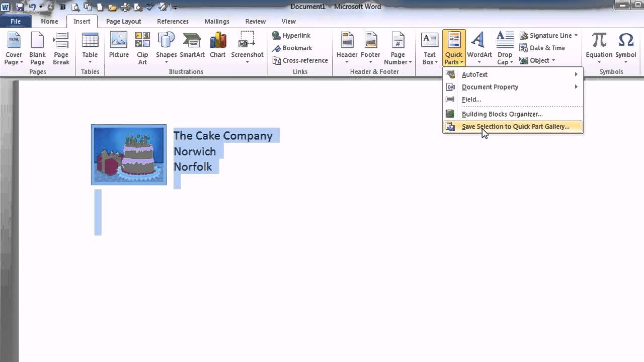This screenshot has height=362, width=644.
Task: Switch to the View tab
Action: pyautogui.click(x=288, y=22)
